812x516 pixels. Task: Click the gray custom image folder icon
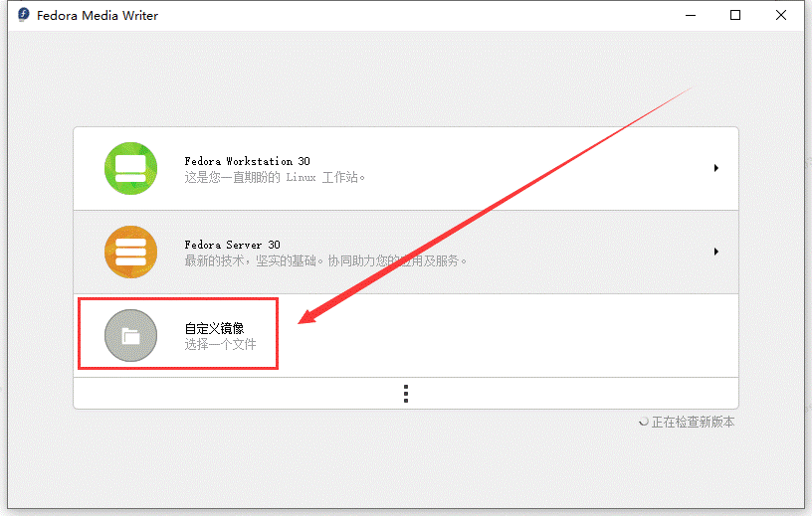[130, 335]
